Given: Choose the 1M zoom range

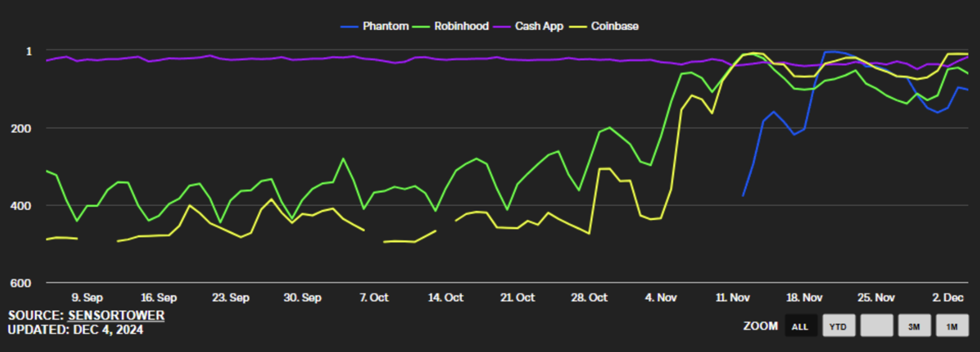Looking at the screenshot, I should pyautogui.click(x=952, y=326).
